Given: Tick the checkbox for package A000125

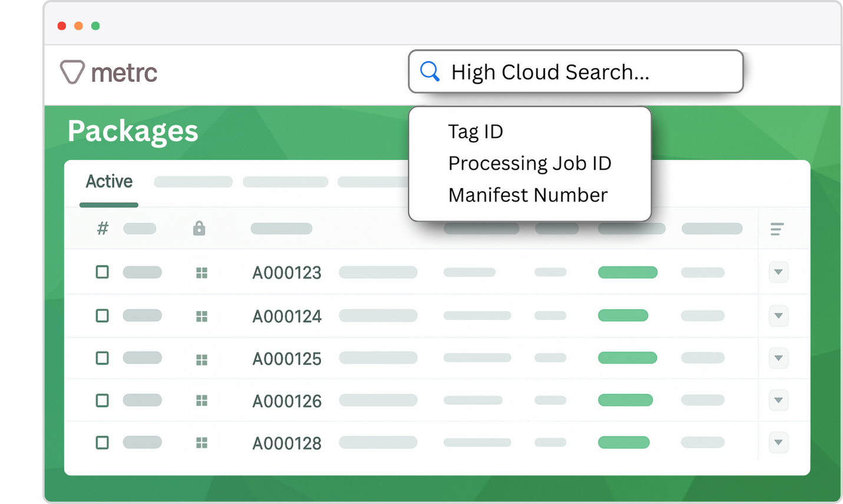Looking at the screenshot, I should click(103, 358).
